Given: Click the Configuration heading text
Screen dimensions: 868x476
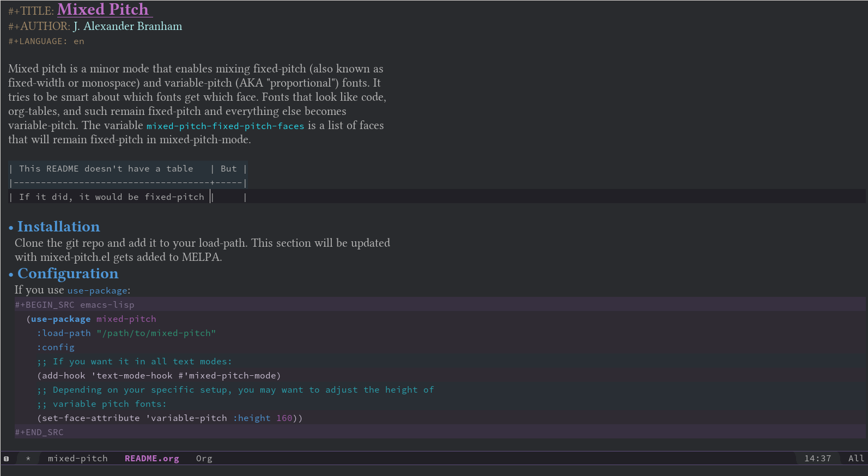Looking at the screenshot, I should click(x=68, y=273).
